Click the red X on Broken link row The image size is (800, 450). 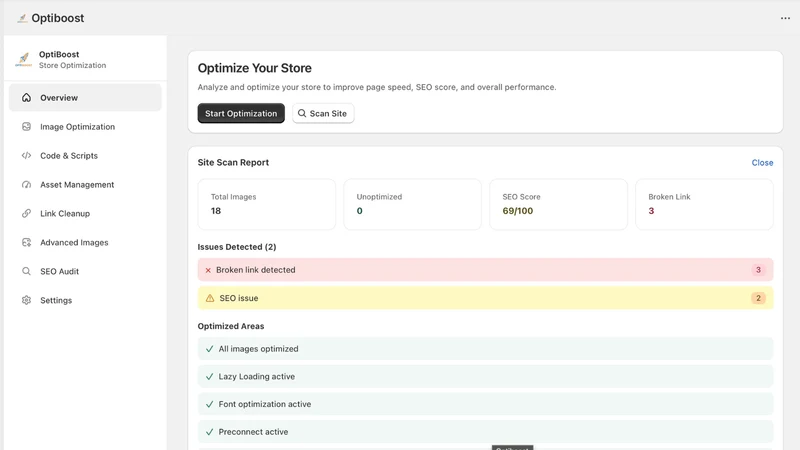[x=208, y=270]
